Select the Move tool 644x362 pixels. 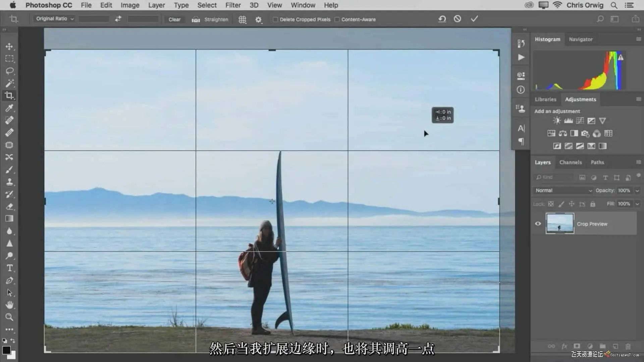pyautogui.click(x=9, y=46)
